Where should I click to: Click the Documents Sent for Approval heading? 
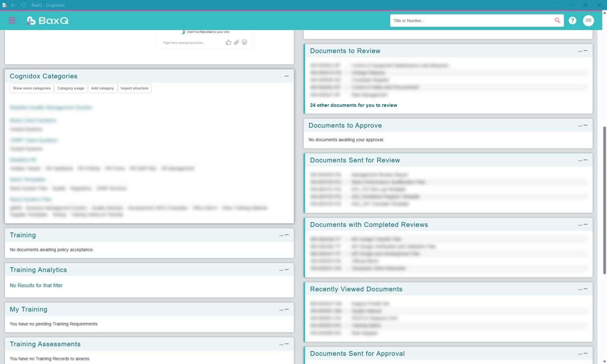pyautogui.click(x=357, y=353)
